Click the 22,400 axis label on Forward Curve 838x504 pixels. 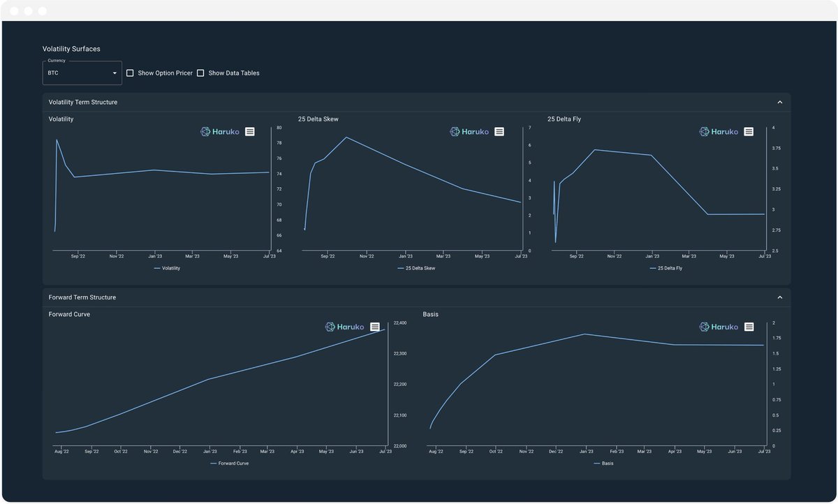coord(400,323)
